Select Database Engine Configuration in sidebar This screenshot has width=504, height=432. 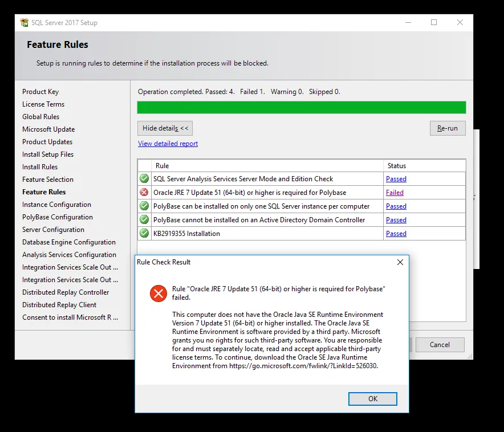tap(69, 242)
